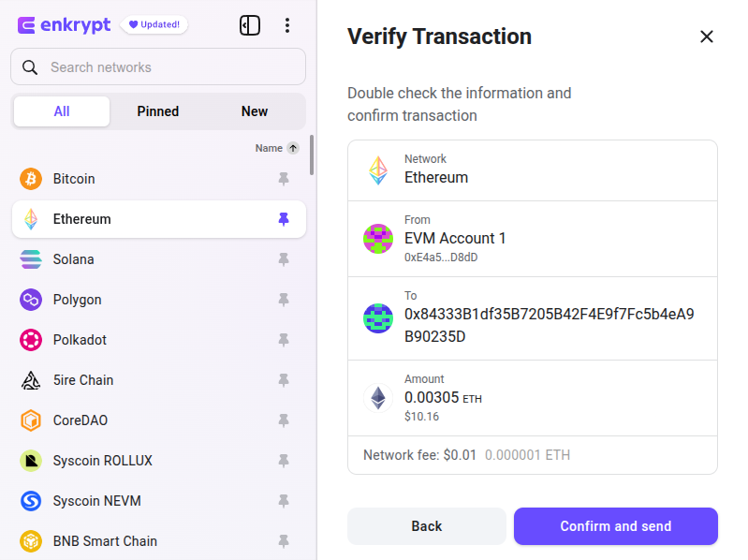Click the Syscoin NEVM network icon

pos(31,501)
